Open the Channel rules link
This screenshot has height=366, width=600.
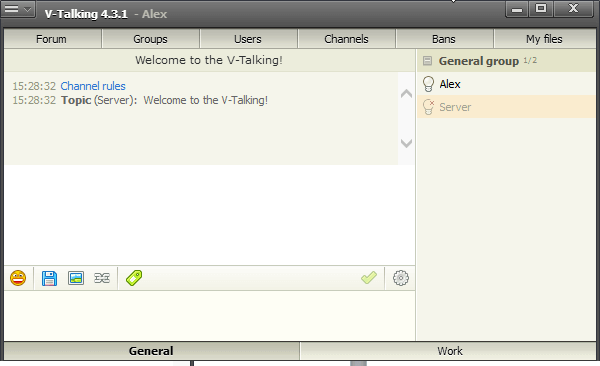(93, 86)
